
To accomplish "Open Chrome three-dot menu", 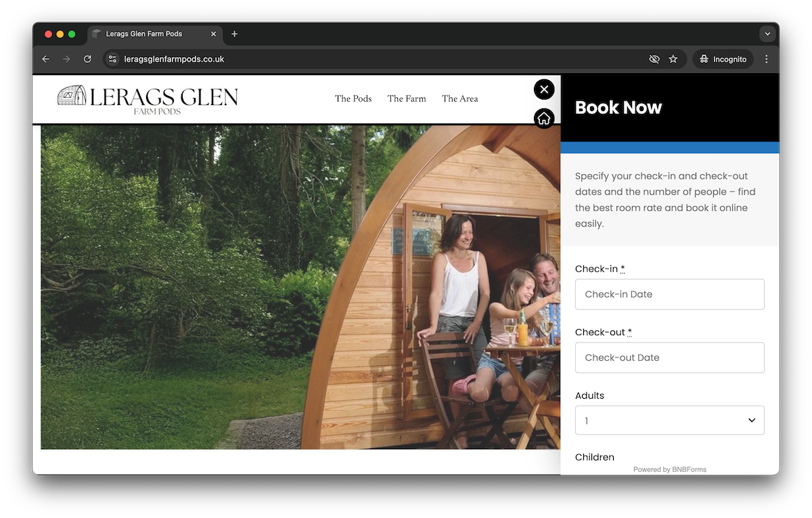I will point(766,59).
